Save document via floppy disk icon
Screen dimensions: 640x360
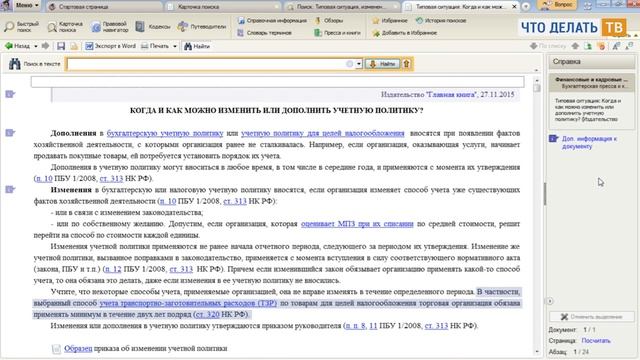point(61,46)
